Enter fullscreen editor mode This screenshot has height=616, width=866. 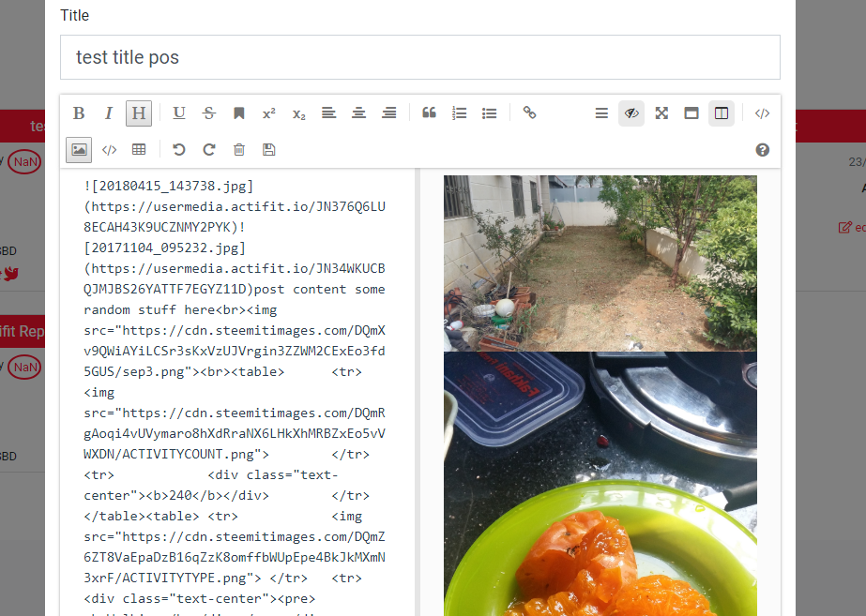tap(661, 113)
